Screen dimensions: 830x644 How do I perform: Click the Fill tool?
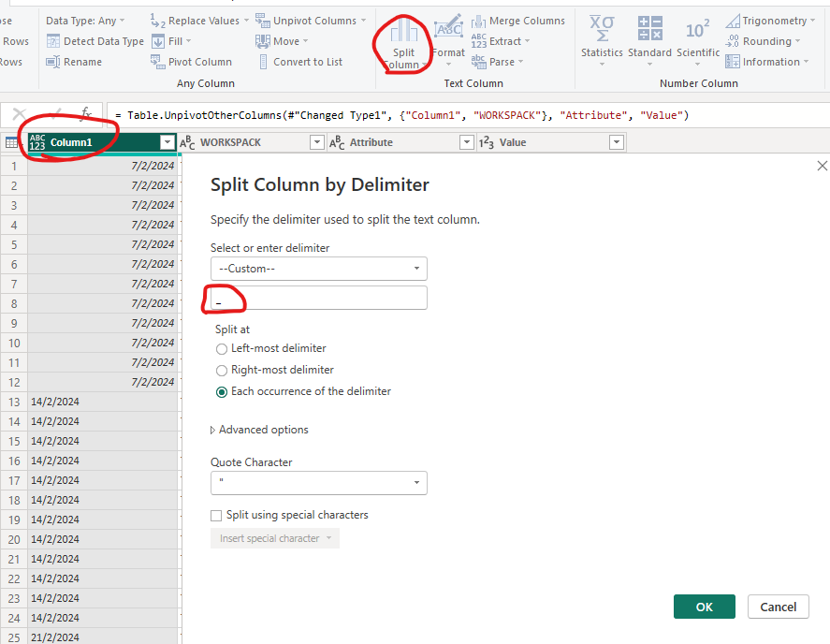click(x=171, y=41)
